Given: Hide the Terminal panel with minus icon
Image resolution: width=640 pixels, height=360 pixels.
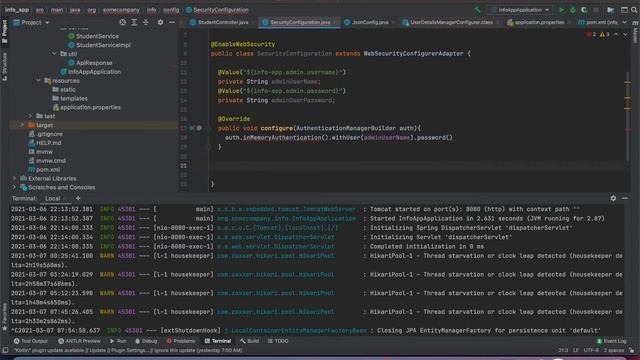Looking at the screenshot, I should (625, 198).
